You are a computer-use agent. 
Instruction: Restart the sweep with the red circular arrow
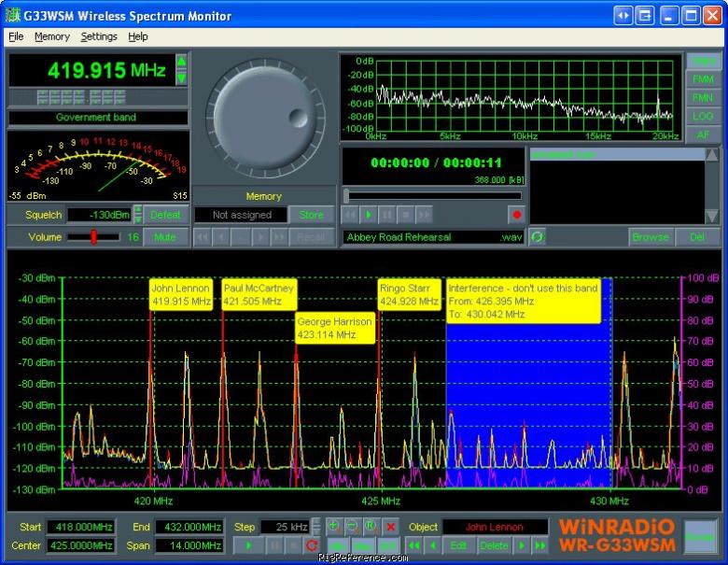(312, 545)
